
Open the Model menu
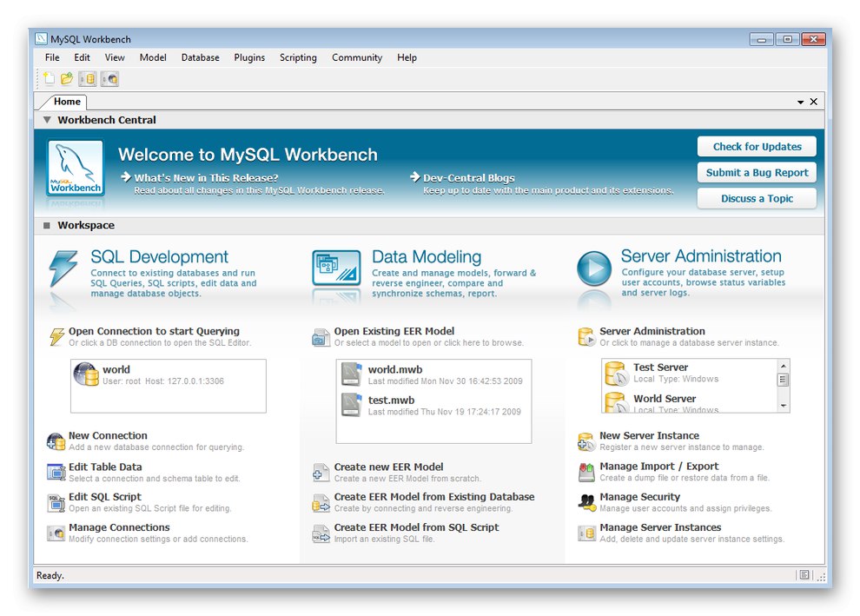point(153,57)
